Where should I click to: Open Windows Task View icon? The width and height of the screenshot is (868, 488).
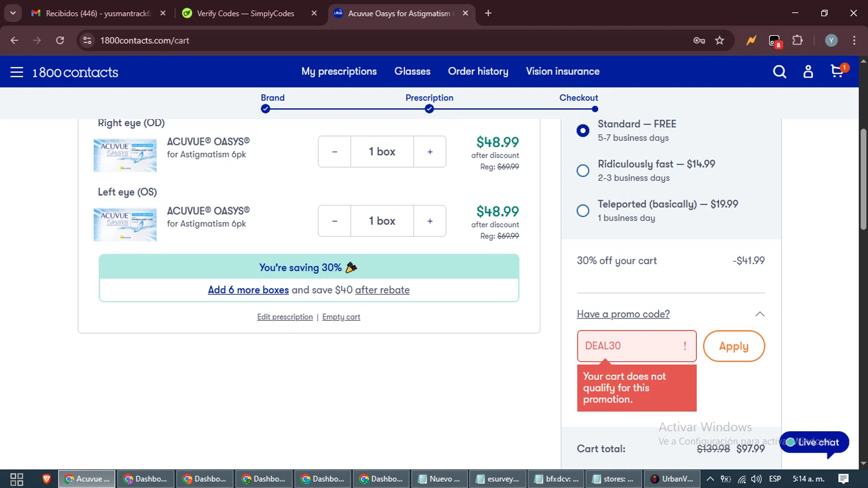coord(17,479)
